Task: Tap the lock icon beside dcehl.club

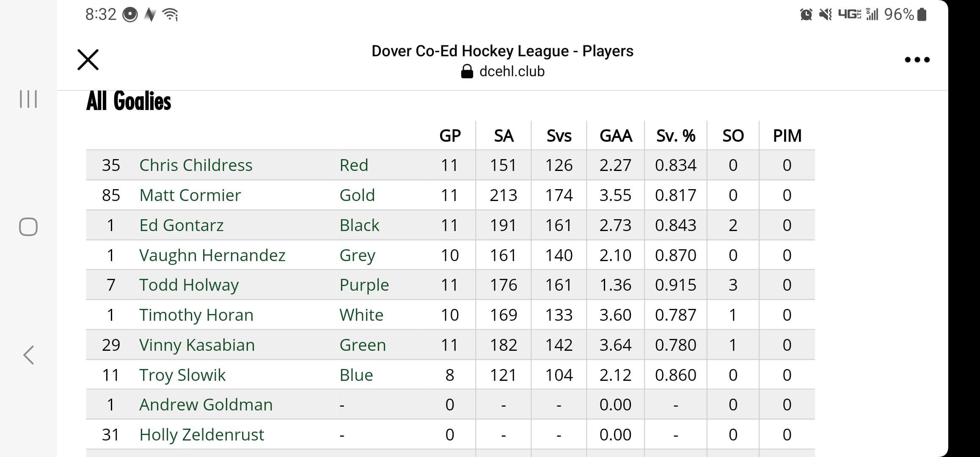Action: pos(467,72)
